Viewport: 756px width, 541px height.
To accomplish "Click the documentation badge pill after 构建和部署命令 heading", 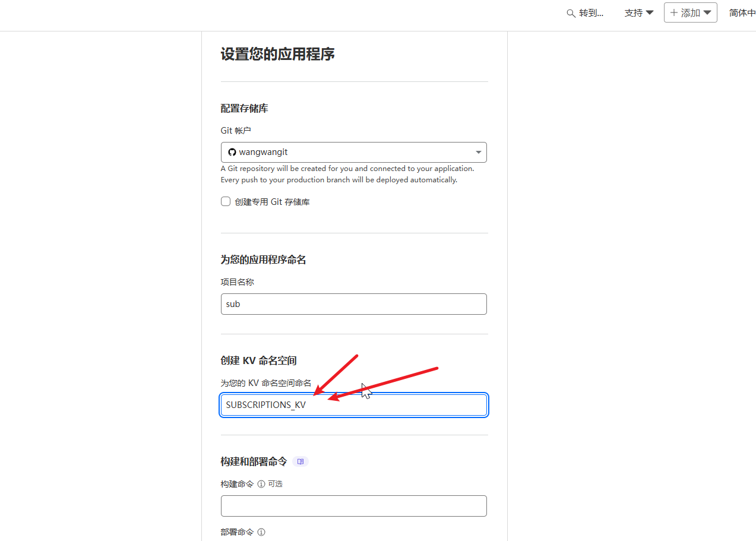I will pos(300,461).
